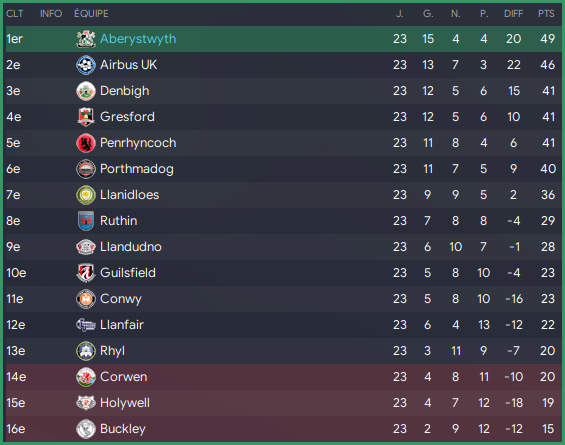565x445 pixels.
Task: Click the Penrhyncoch red lion crest
Action: pyautogui.click(x=86, y=143)
